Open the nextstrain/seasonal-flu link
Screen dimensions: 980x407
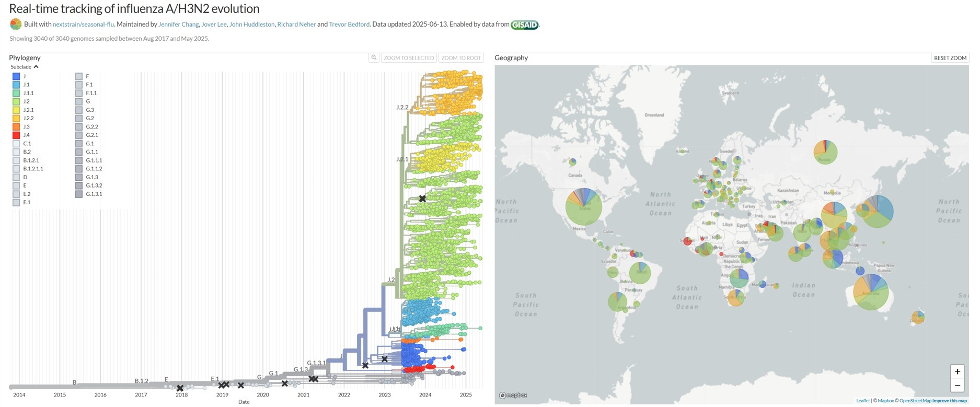(83, 25)
